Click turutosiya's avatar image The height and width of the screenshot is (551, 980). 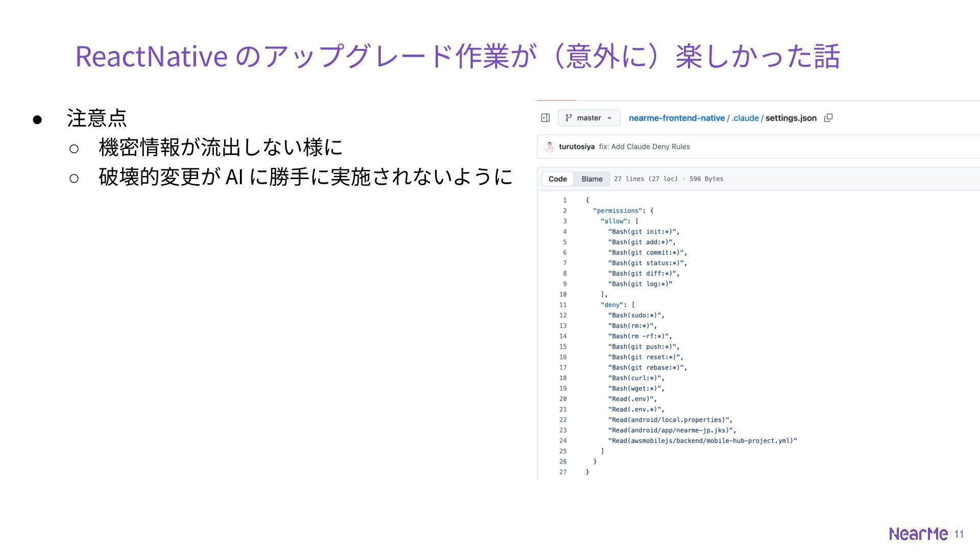point(549,146)
